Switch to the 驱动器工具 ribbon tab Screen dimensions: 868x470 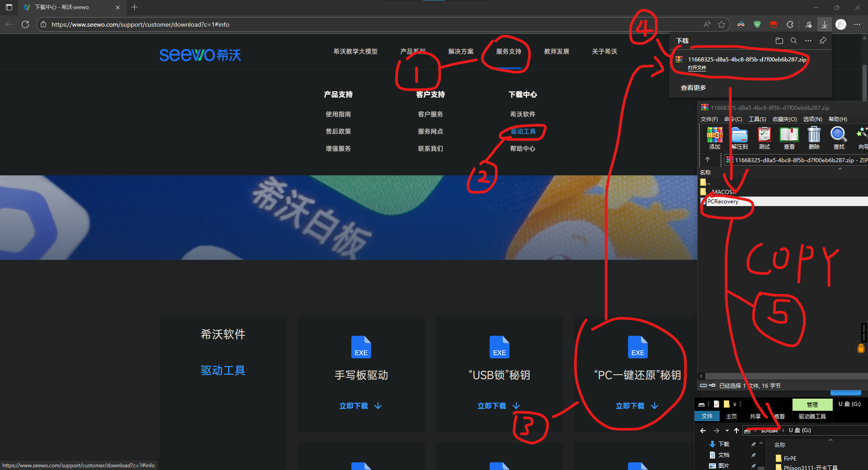click(x=812, y=416)
